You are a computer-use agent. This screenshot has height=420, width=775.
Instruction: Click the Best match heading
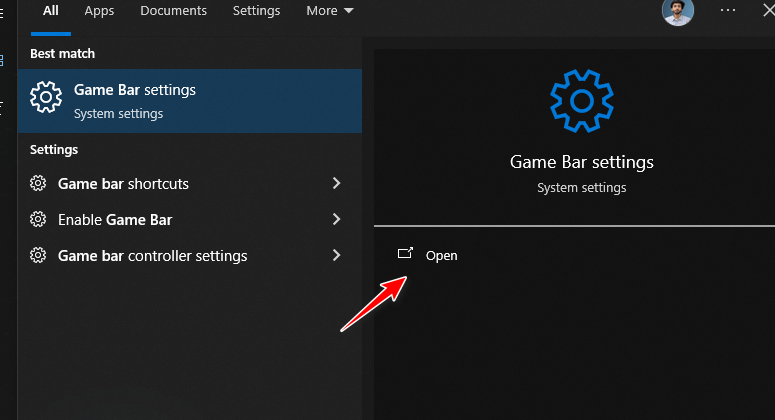pos(62,53)
